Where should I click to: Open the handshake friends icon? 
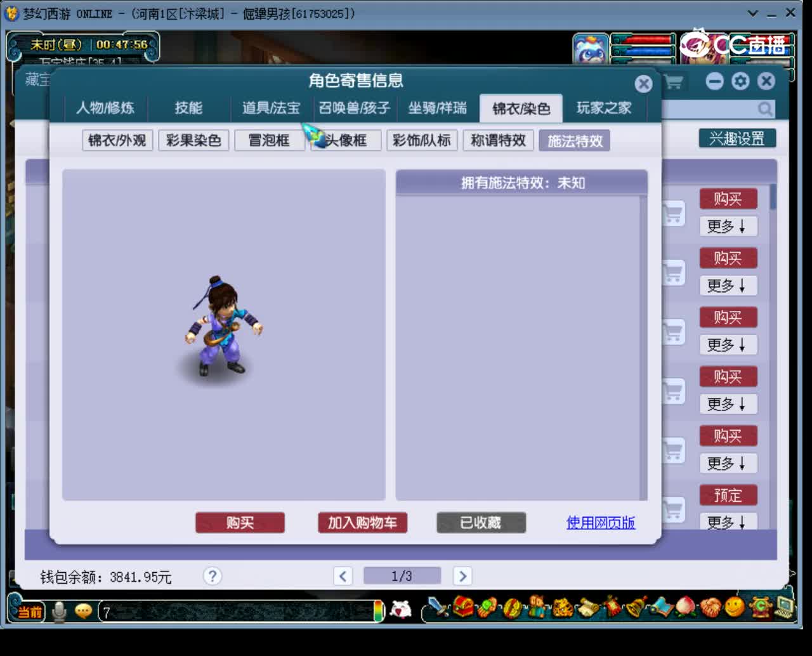point(710,608)
